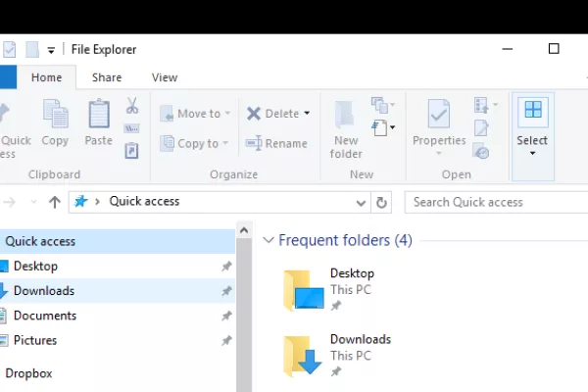Click the Properties checkmark icon
This screenshot has height=392, width=588.
click(x=439, y=114)
